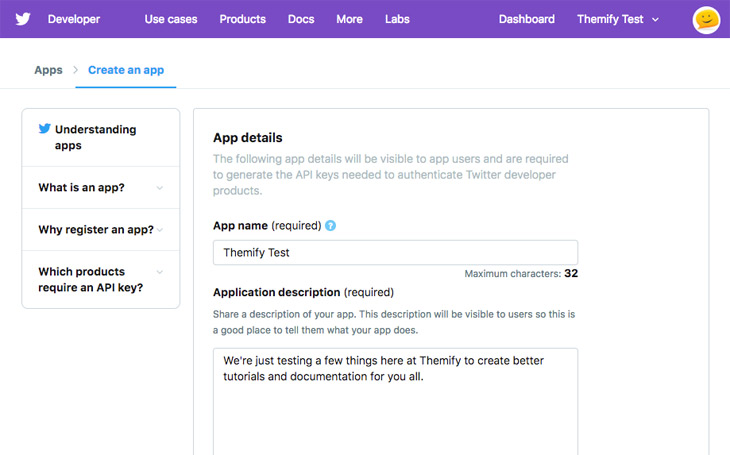Screen dimensions: 730x455
Task: Open the Labs page
Action: coord(397,20)
